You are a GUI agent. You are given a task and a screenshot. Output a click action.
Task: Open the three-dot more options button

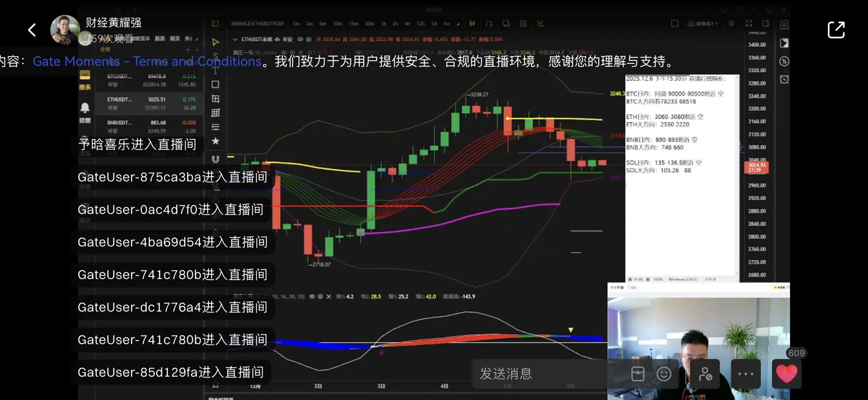(x=746, y=373)
